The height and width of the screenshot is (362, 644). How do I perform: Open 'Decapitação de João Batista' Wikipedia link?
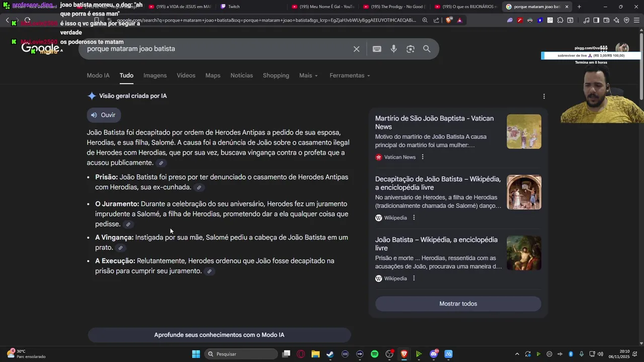click(x=438, y=183)
